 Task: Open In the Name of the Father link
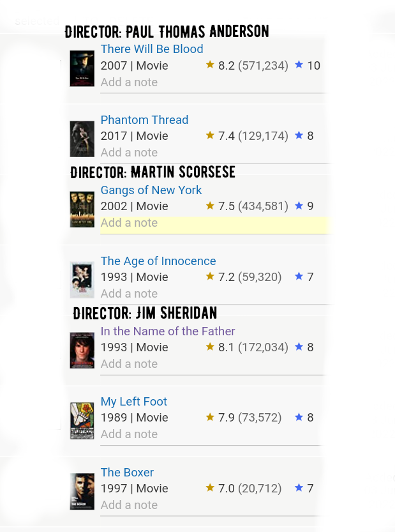tap(168, 331)
